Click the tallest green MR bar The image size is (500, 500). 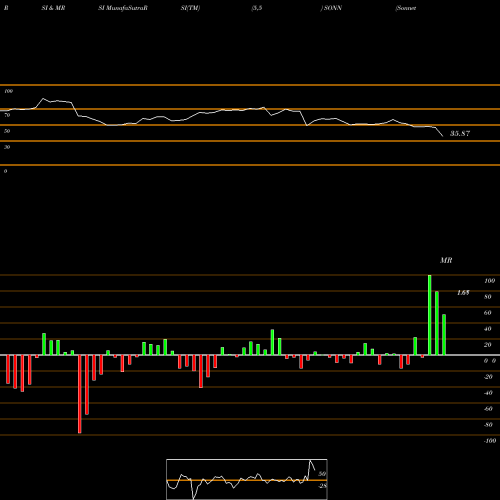tap(430, 315)
